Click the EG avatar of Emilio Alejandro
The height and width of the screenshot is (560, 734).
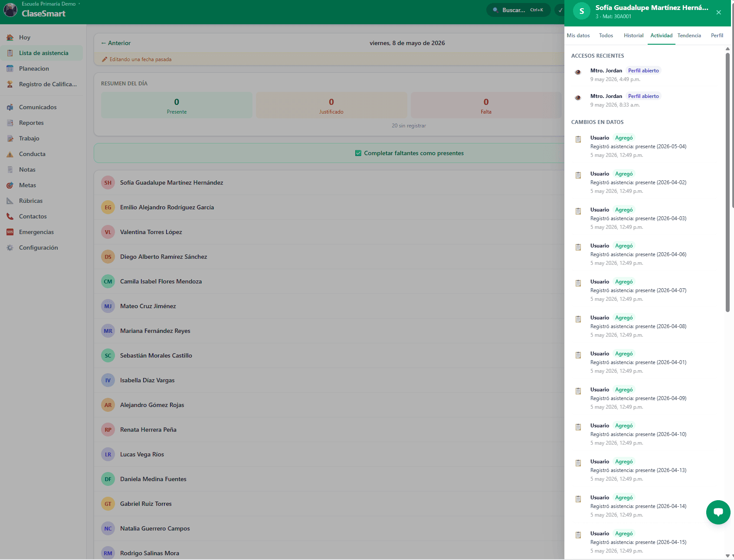click(x=108, y=207)
